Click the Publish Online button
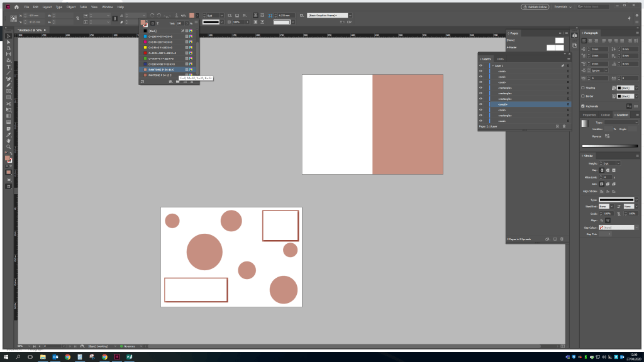Screen dimensions: 644x362 click(534, 7)
